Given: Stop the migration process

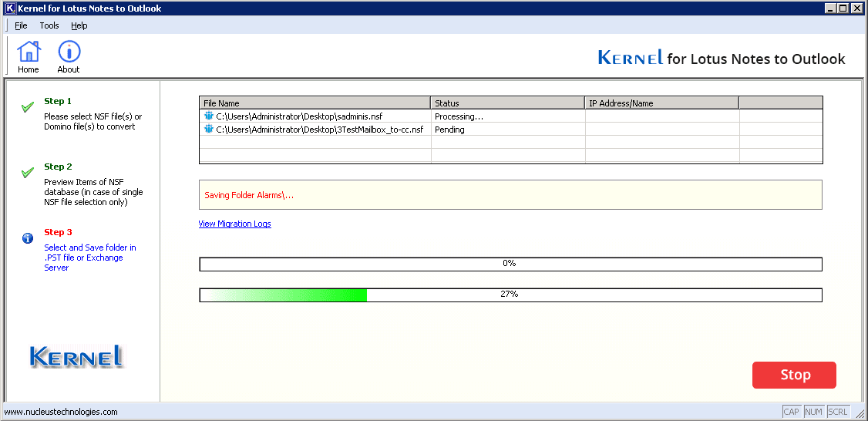Looking at the screenshot, I should pyautogui.click(x=794, y=375).
